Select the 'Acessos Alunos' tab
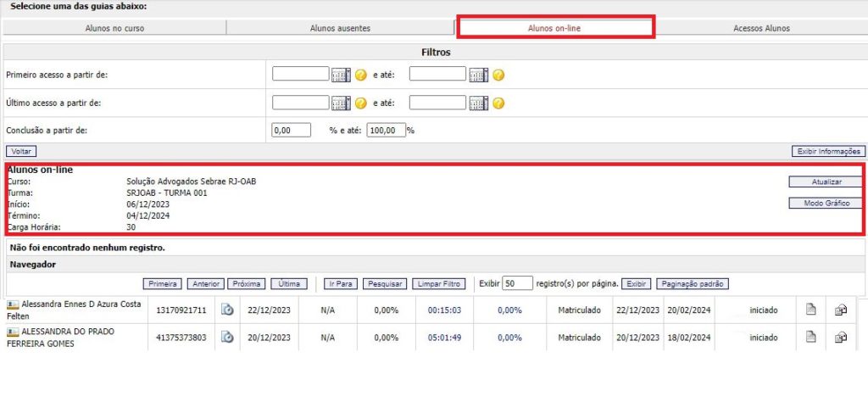Viewport: 868px width, 419px height. (x=761, y=28)
